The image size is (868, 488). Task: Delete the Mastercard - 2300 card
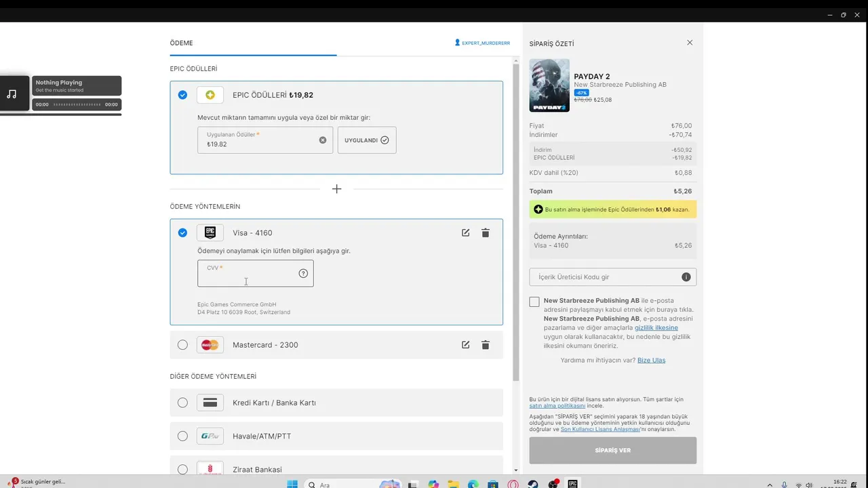pos(486,345)
